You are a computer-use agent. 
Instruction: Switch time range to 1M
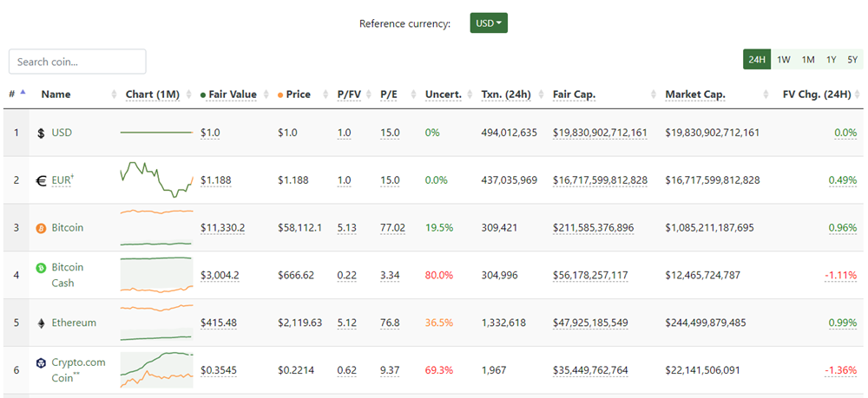[x=808, y=60]
